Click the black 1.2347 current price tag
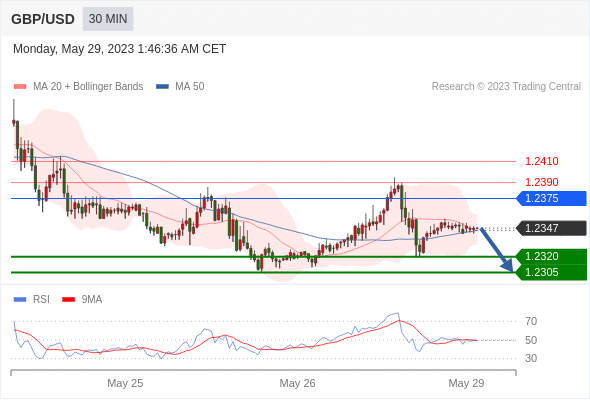This screenshot has height=400, width=590. point(551,228)
